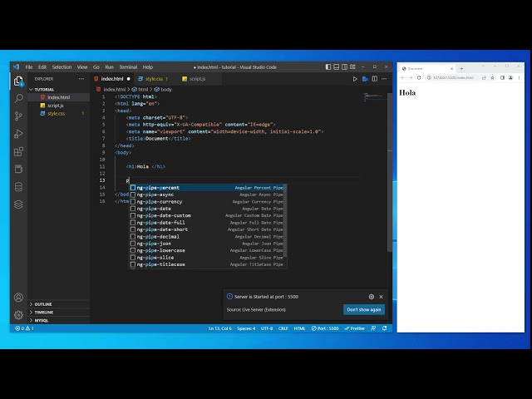The height and width of the screenshot is (399, 532).
Task: Click the suggestion list scrollbar
Action: click(x=286, y=220)
